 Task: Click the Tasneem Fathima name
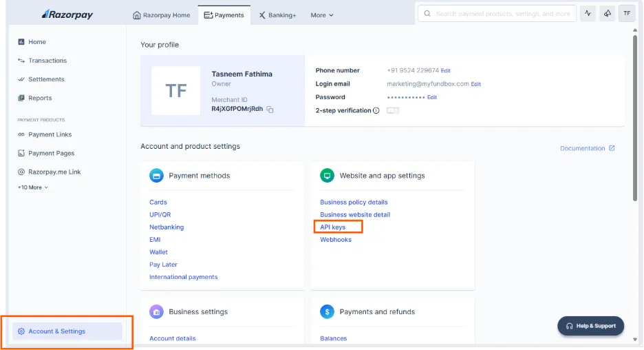242,74
